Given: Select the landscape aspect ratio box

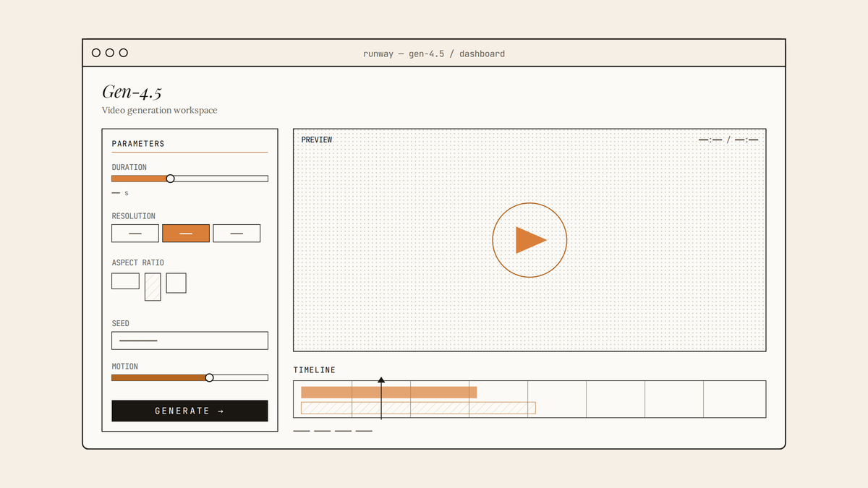Looking at the screenshot, I should (125, 281).
